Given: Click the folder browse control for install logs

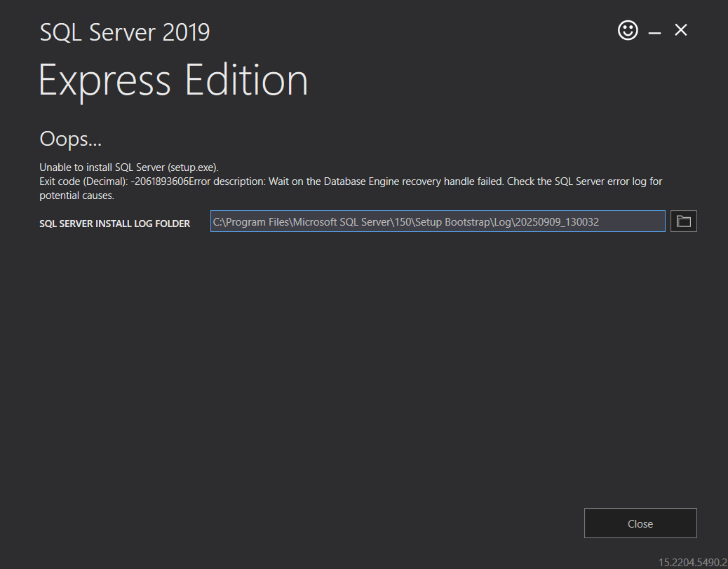Looking at the screenshot, I should coord(683,221).
